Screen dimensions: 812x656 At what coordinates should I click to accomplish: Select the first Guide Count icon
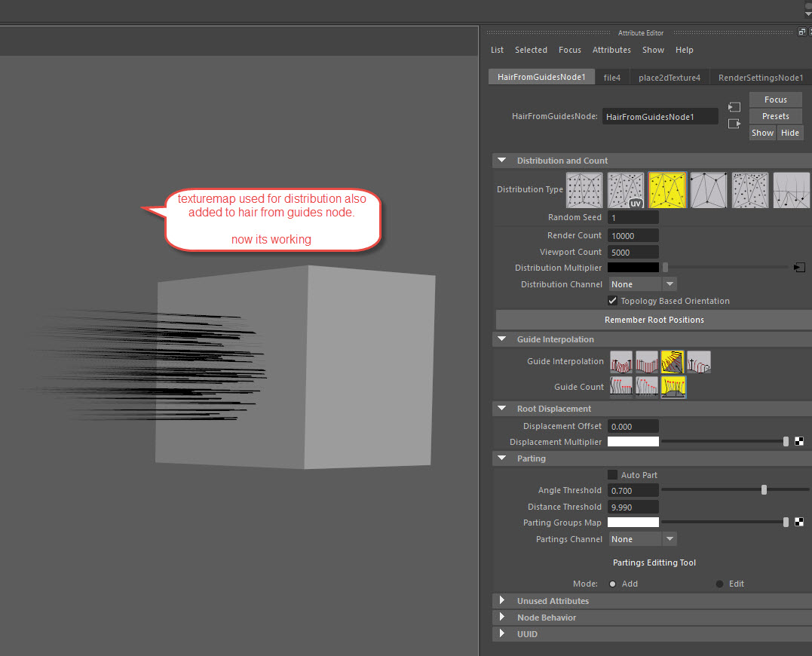point(621,387)
